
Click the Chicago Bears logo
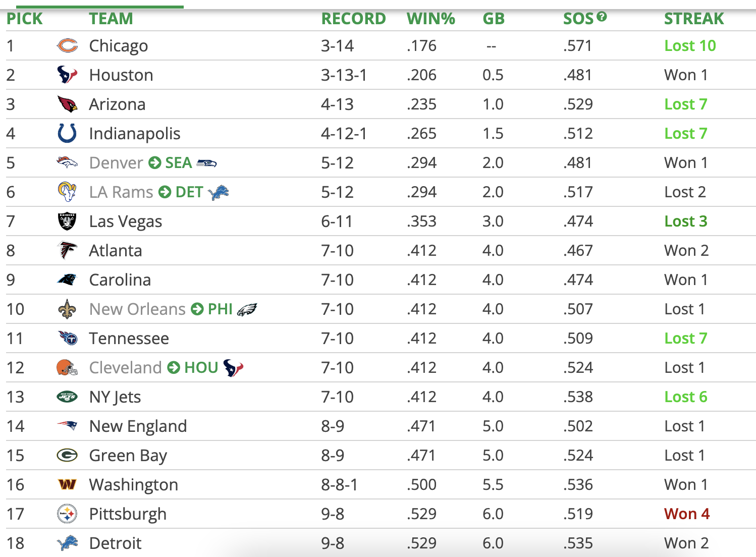click(x=67, y=46)
